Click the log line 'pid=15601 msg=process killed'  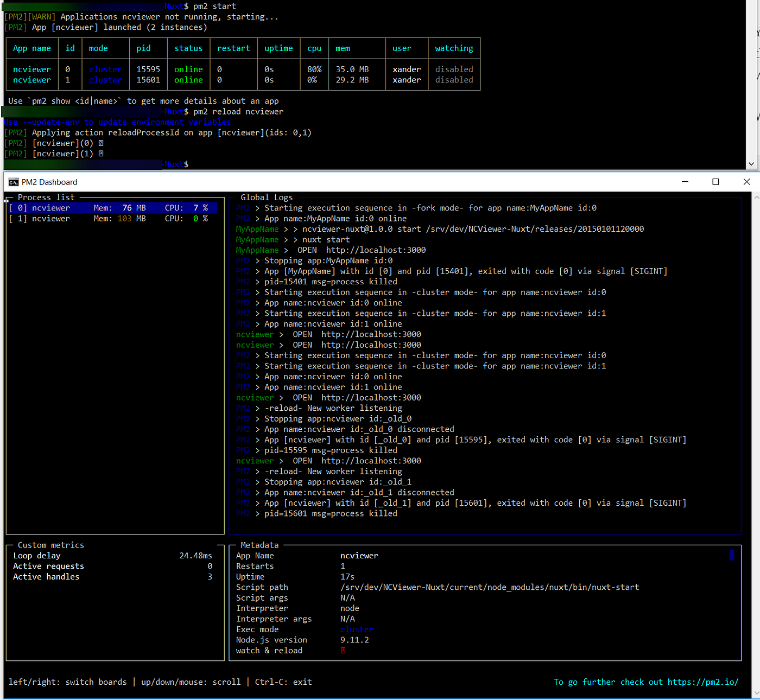coord(331,513)
